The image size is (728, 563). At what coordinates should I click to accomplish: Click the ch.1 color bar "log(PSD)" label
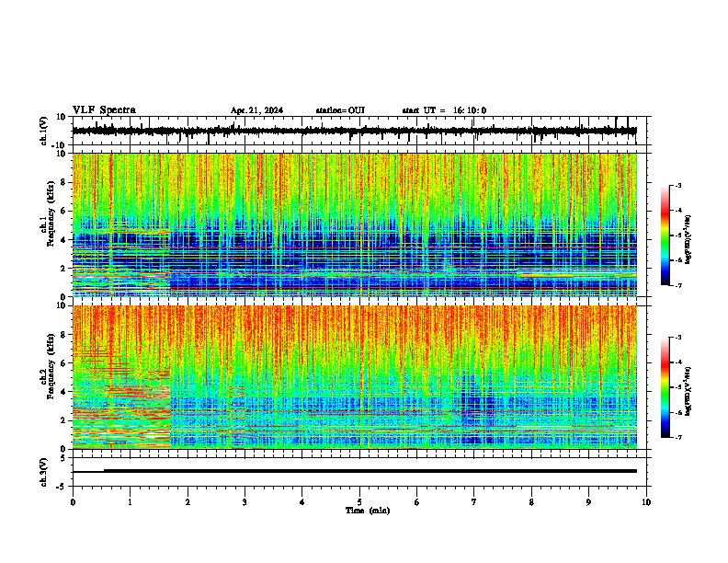point(688,239)
